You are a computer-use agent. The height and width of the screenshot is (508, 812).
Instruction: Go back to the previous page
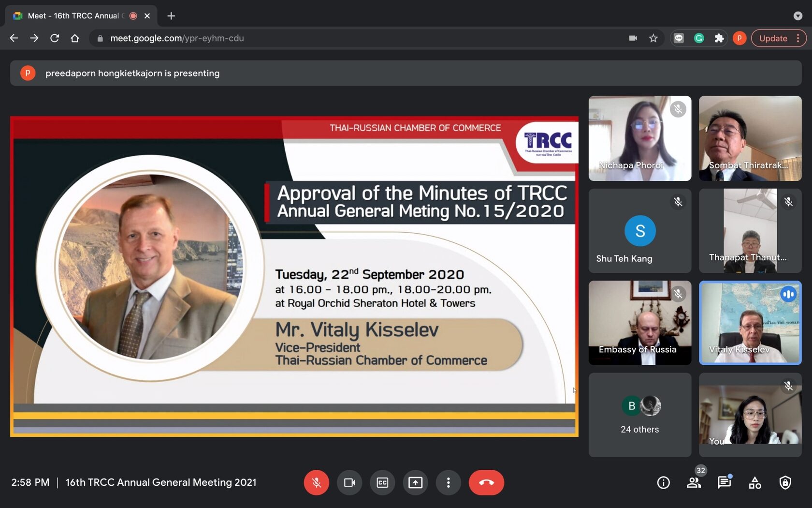tap(14, 38)
